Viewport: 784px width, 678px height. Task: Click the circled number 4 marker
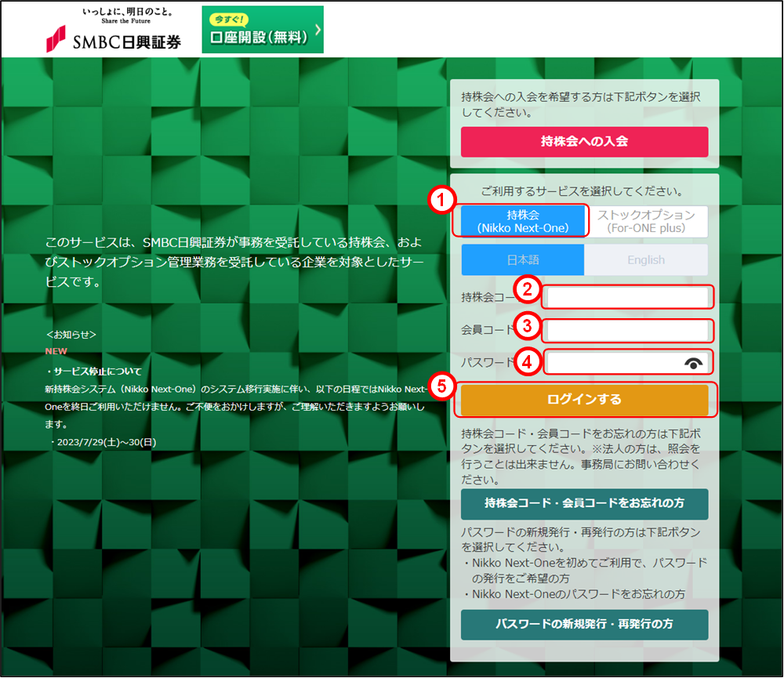pos(529,361)
